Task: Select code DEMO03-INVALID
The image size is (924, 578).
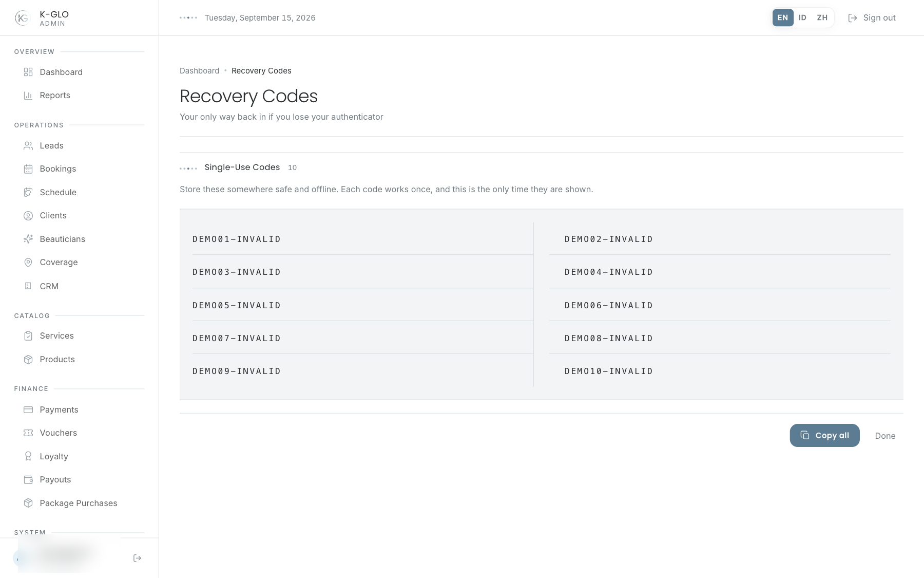Action: pos(237,272)
